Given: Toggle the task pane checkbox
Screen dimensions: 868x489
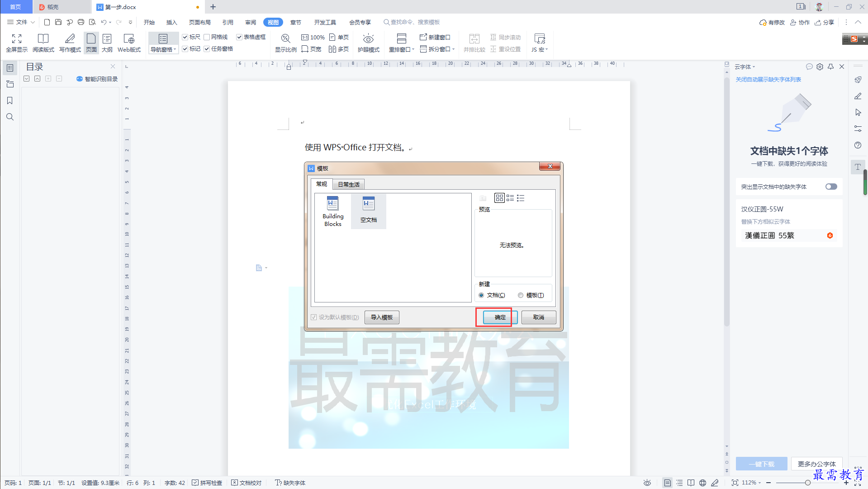Looking at the screenshot, I should pyautogui.click(x=207, y=49).
